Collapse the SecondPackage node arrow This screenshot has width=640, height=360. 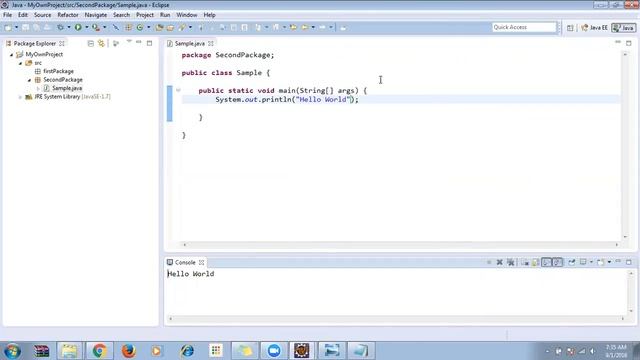pyautogui.click(x=29, y=80)
